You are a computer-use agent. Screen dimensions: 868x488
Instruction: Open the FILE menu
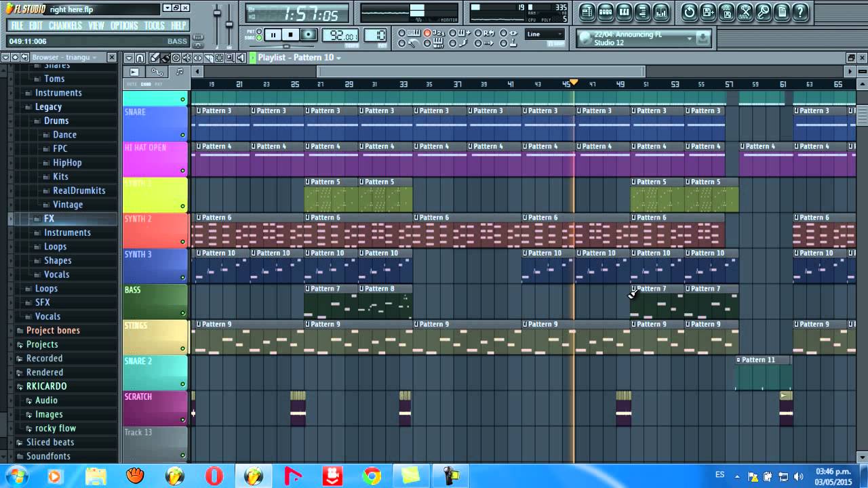coord(17,26)
